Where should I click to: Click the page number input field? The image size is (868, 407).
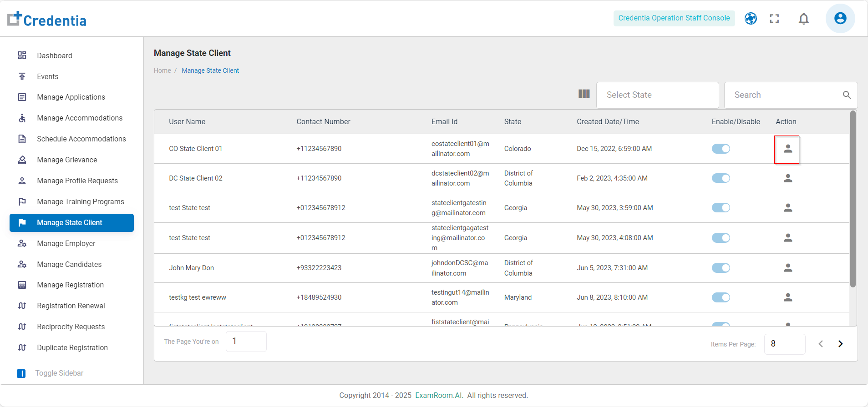point(246,341)
